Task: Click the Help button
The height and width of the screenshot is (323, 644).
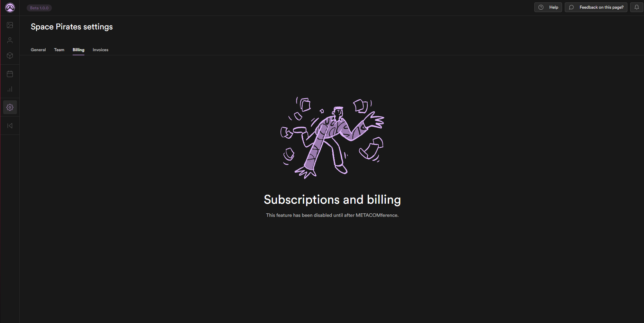Action: coord(548,7)
